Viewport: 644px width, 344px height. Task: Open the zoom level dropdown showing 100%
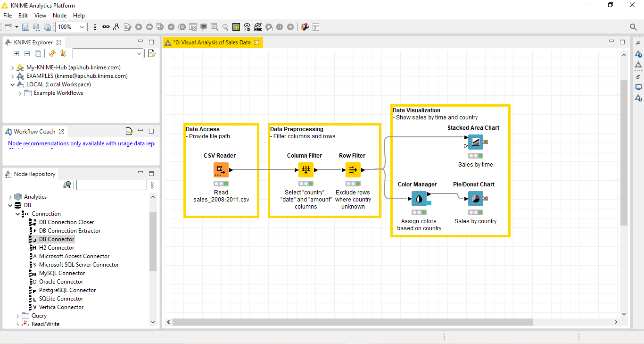tap(82, 27)
